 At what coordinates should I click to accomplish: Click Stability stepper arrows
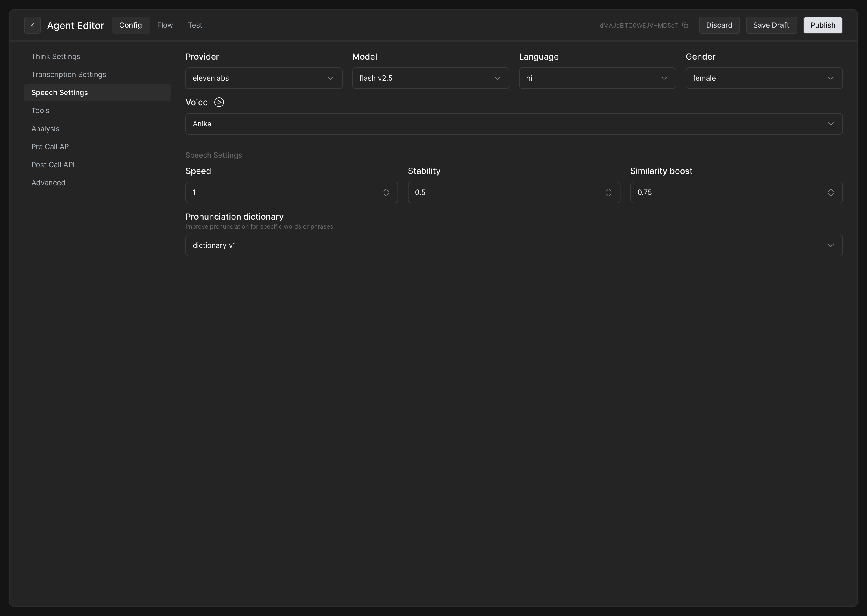pyautogui.click(x=608, y=193)
